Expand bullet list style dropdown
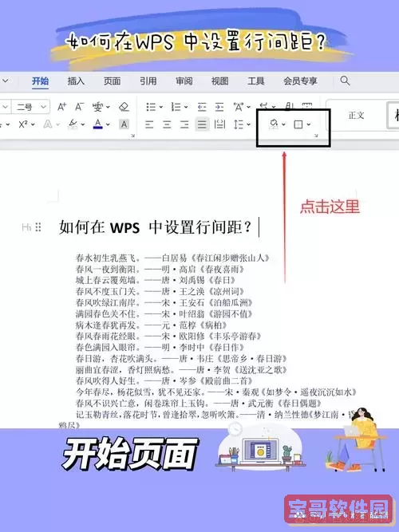This screenshot has width=399, height=532. coord(161,107)
